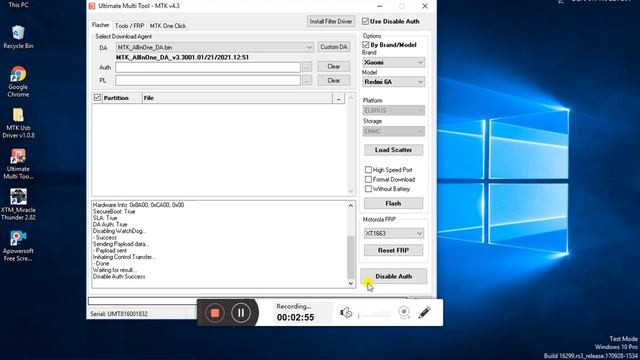This screenshot has width=640, height=360.
Task: Toggle the Use Disable Auth checkbox
Action: [x=365, y=21]
